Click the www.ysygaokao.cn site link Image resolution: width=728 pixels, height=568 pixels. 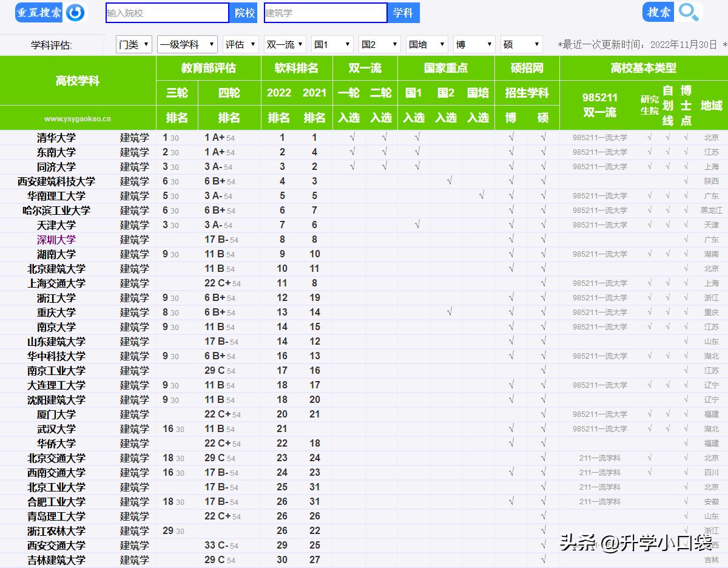coord(78,119)
